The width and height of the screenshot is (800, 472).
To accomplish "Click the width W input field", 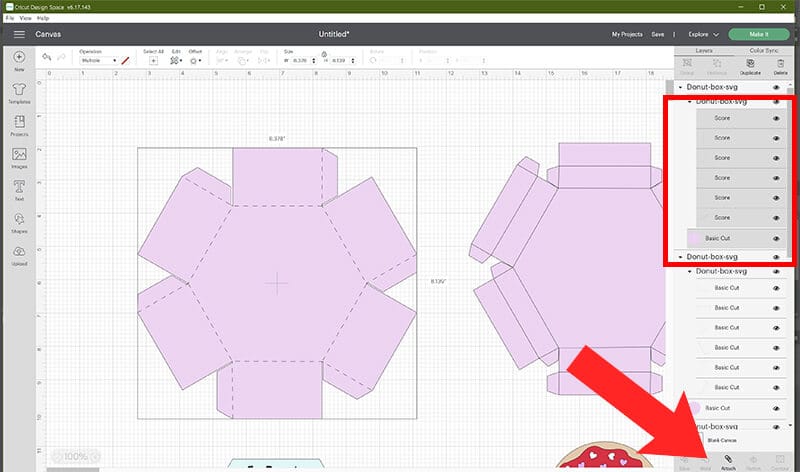I will 299,61.
